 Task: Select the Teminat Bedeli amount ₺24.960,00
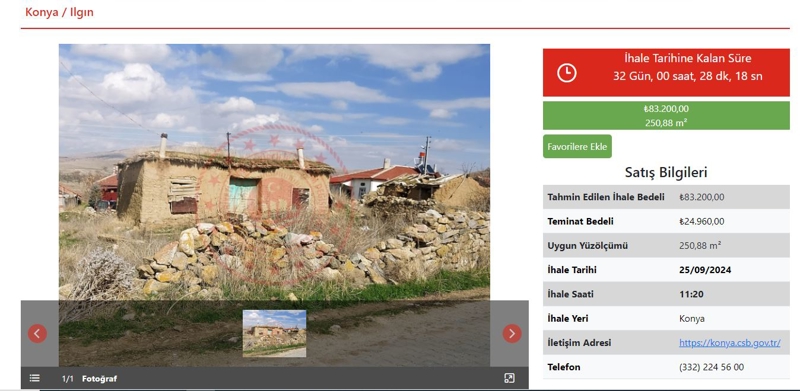pyautogui.click(x=701, y=222)
